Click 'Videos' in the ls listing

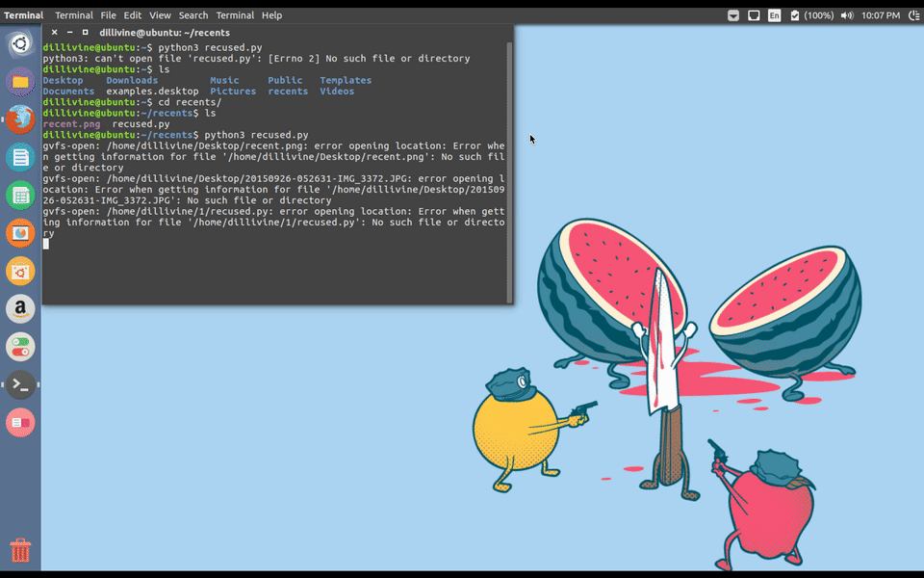pos(337,92)
